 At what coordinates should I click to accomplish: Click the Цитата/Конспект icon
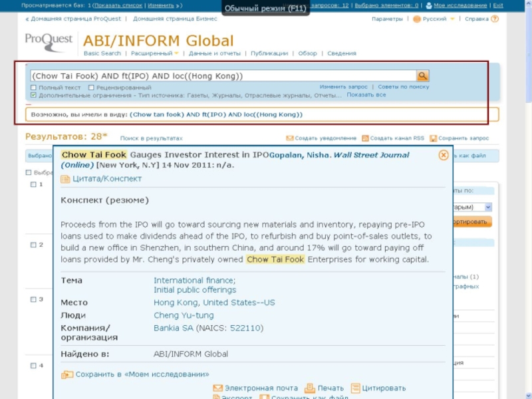[65, 179]
